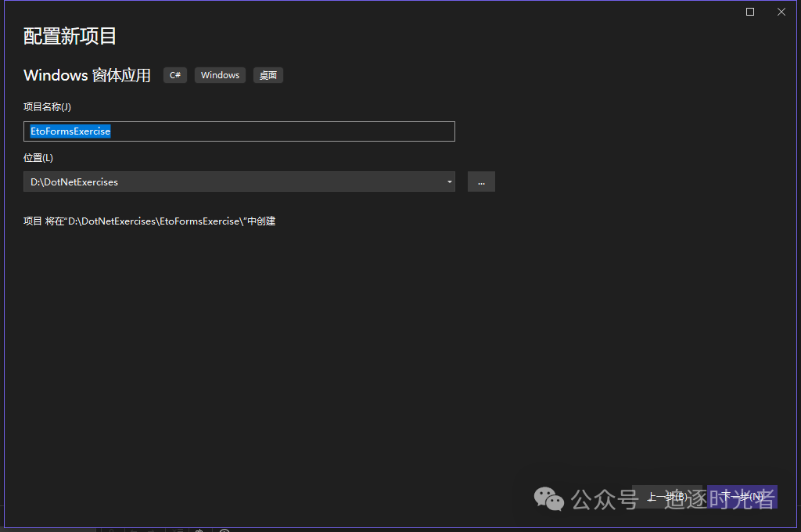Click the ab text icon at the bottom edge
The height and width of the screenshot is (532, 801).
(x=199, y=530)
